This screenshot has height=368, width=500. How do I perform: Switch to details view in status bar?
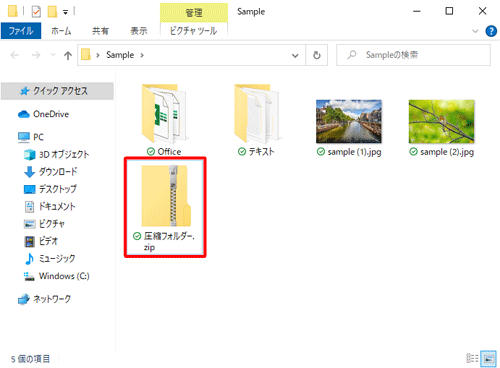[x=472, y=358]
